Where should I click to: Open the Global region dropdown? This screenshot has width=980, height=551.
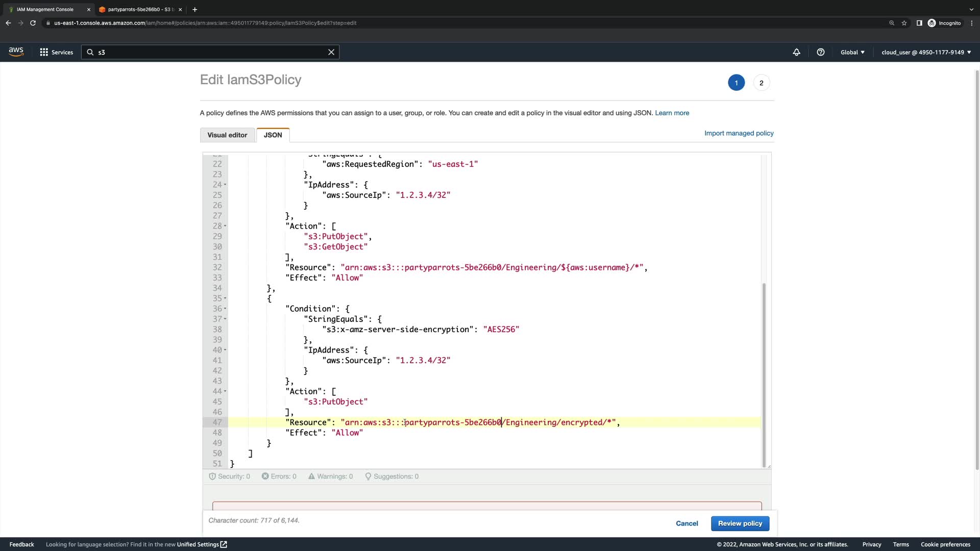[x=852, y=52]
